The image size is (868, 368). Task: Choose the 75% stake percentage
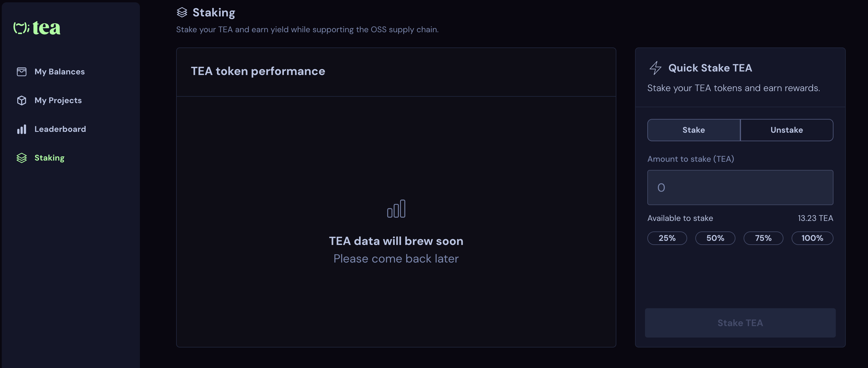tap(763, 238)
